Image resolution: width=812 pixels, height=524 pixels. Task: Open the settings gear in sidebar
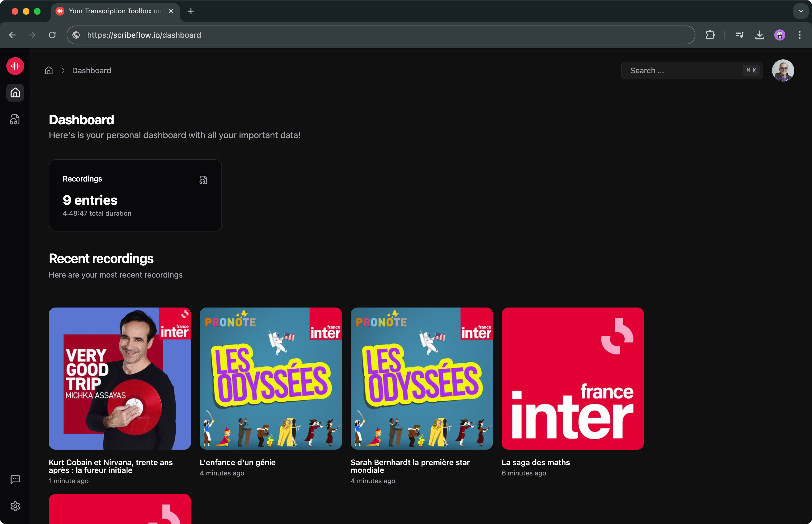(15, 506)
